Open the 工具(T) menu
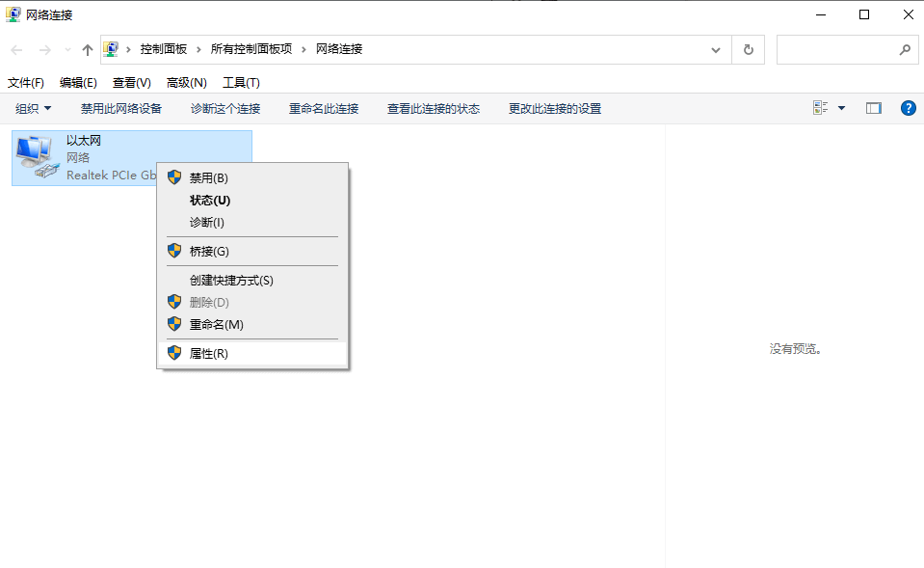 [x=240, y=82]
